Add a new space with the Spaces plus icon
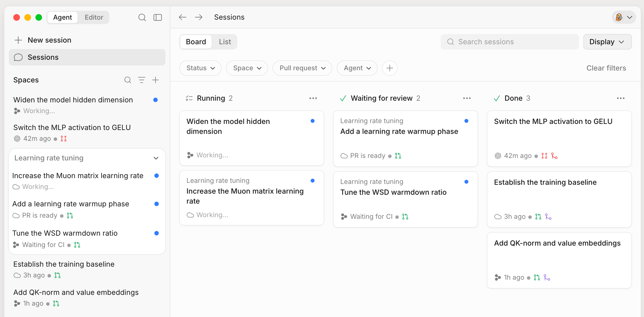This screenshot has width=644, height=317. tap(155, 80)
